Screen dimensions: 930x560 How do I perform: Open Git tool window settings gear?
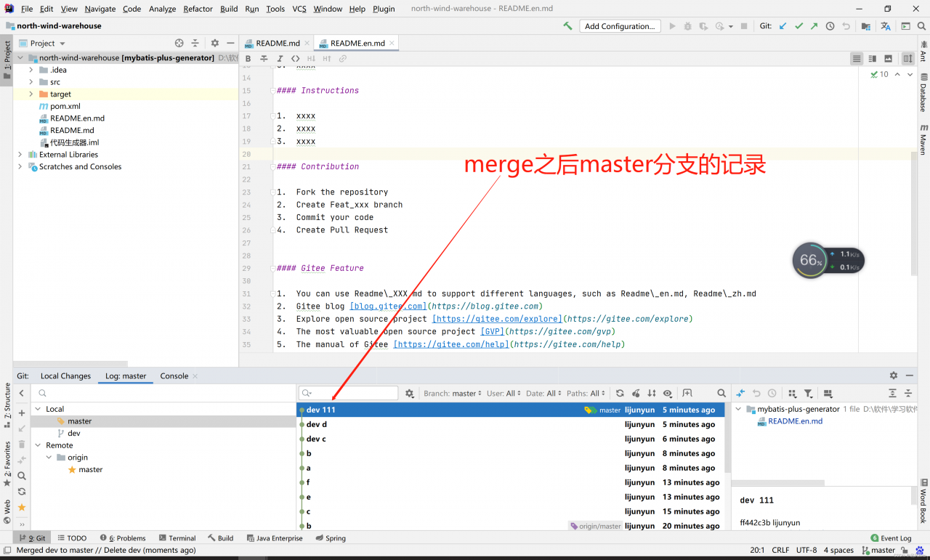click(894, 376)
